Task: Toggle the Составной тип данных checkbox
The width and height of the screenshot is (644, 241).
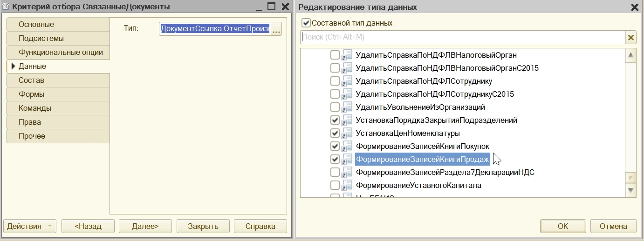Action: [306, 23]
